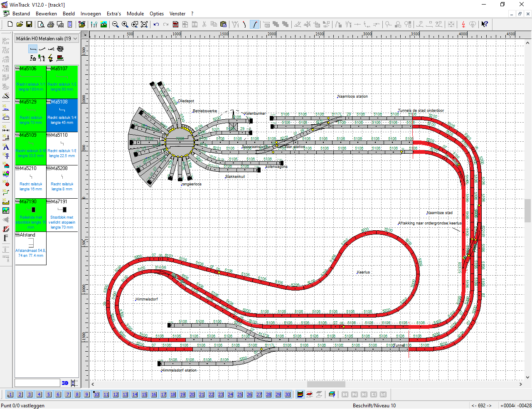Select the electrical lightning category icon

pyautogui.click(x=51, y=58)
